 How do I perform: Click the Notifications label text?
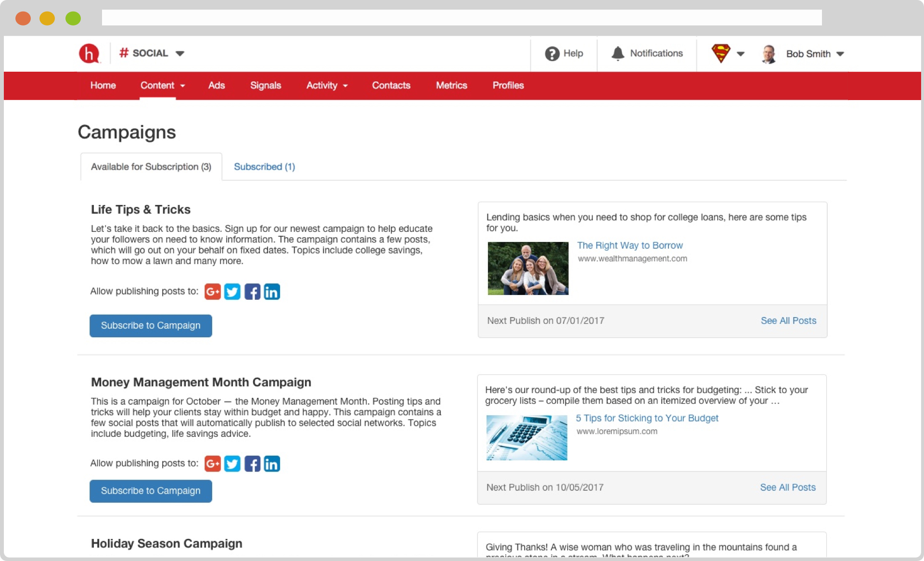(656, 53)
